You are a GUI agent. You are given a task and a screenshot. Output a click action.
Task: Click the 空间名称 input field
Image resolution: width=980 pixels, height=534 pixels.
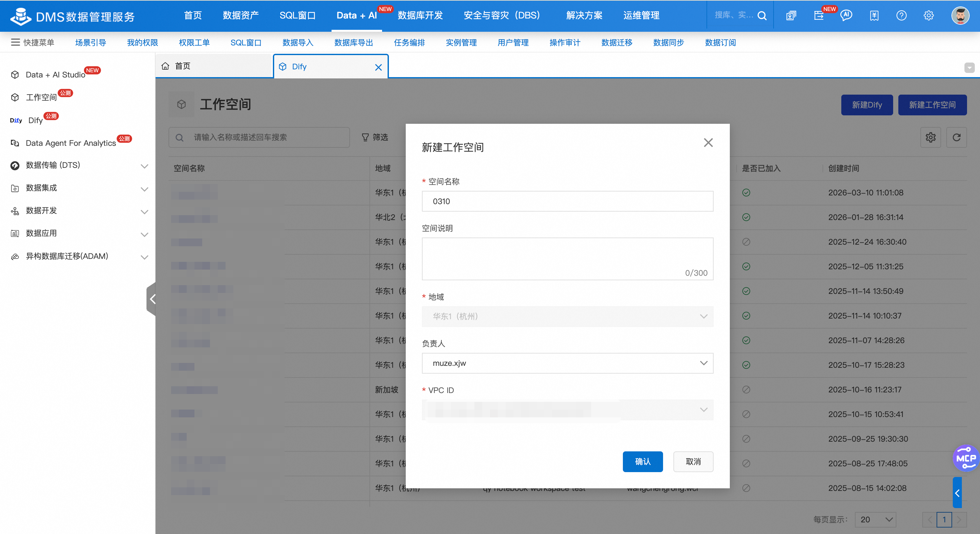[567, 201]
